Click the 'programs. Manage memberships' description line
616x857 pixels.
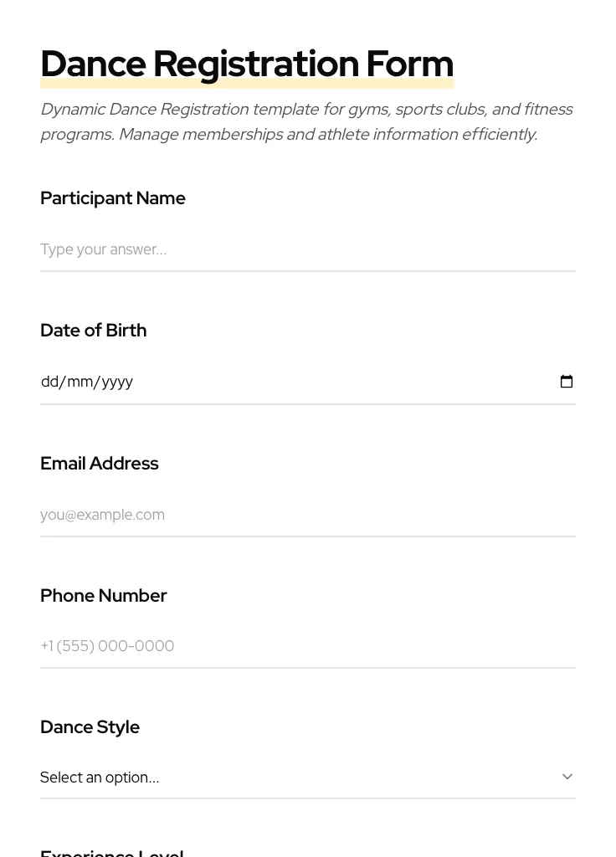(x=288, y=135)
